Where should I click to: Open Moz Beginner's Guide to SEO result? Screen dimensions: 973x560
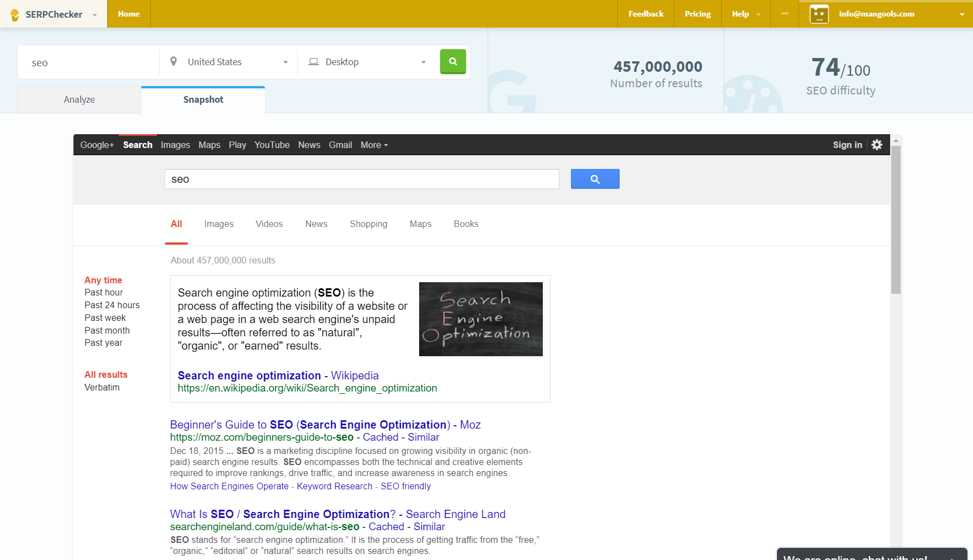(x=325, y=425)
